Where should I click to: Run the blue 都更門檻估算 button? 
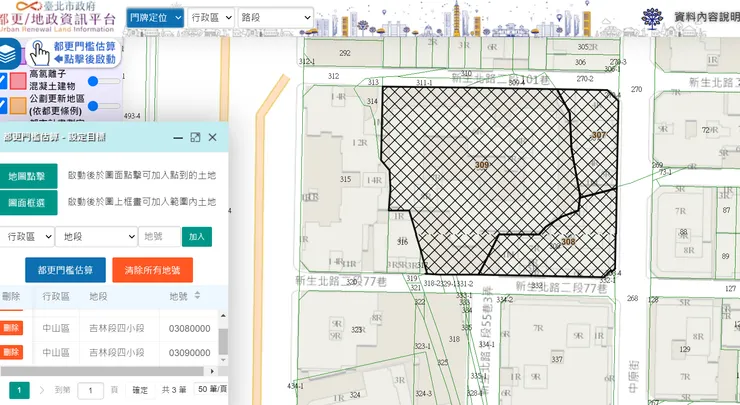66,270
